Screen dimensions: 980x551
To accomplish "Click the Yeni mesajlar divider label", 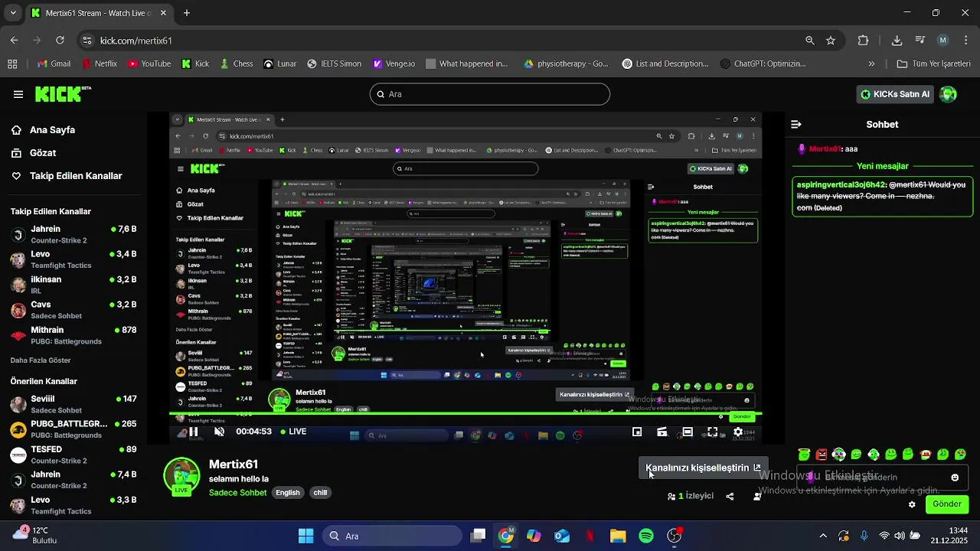I will [x=882, y=166].
